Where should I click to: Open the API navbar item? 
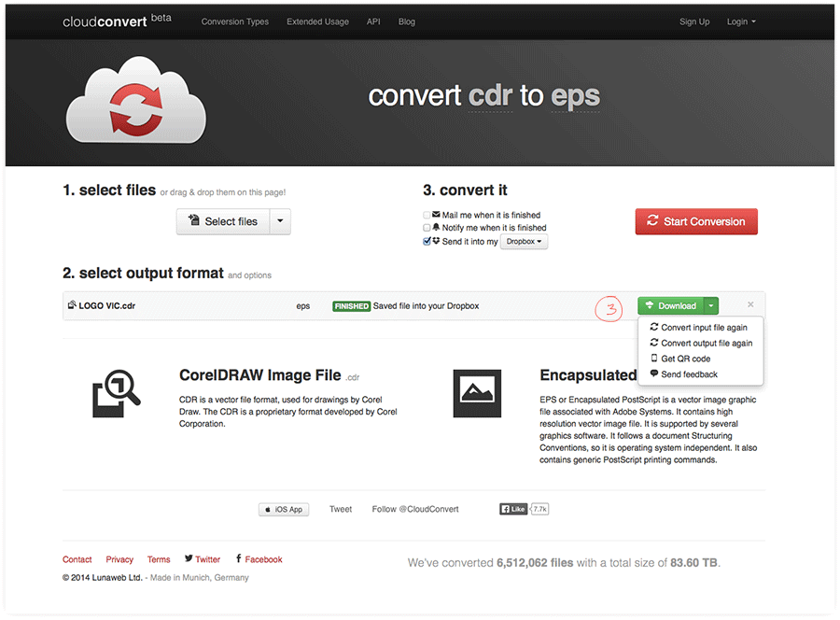[373, 22]
